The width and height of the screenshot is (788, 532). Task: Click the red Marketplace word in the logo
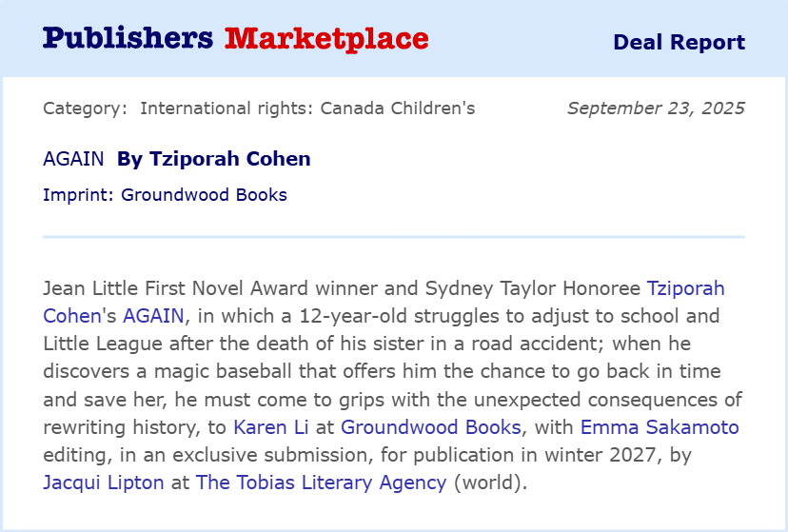pos(326,39)
